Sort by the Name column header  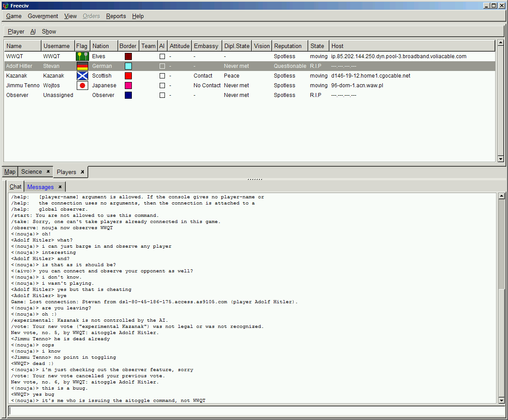click(x=22, y=46)
